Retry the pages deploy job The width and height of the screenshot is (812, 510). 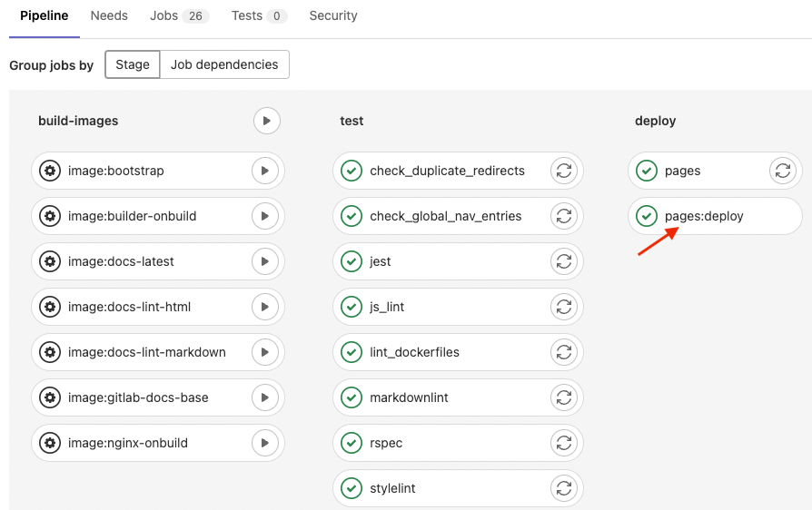(782, 171)
